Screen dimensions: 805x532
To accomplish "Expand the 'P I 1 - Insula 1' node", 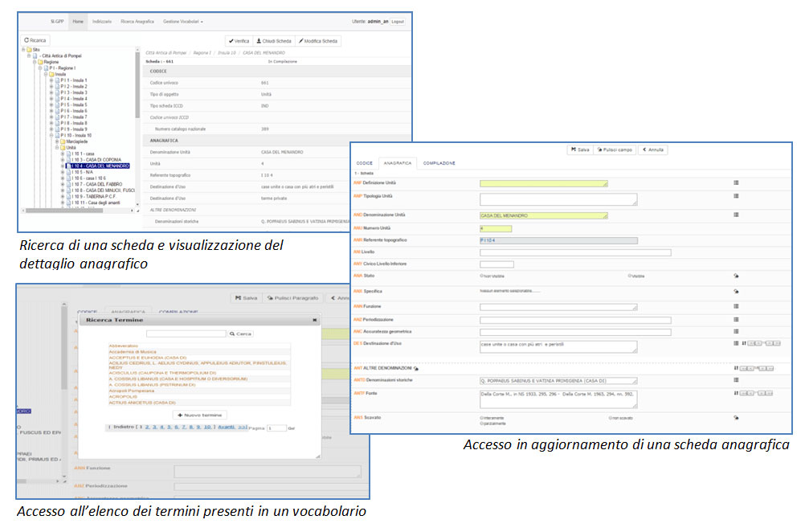I will pyautogui.click(x=52, y=80).
